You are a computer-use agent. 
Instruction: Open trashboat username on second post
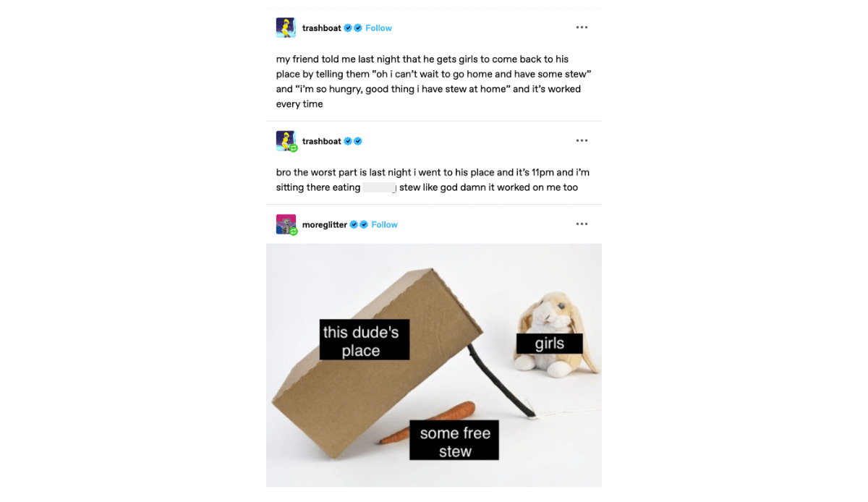(322, 141)
